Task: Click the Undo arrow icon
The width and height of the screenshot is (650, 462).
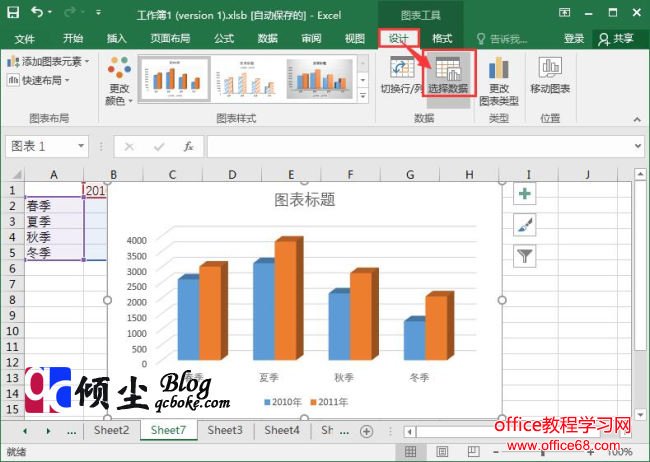Action: point(37,12)
